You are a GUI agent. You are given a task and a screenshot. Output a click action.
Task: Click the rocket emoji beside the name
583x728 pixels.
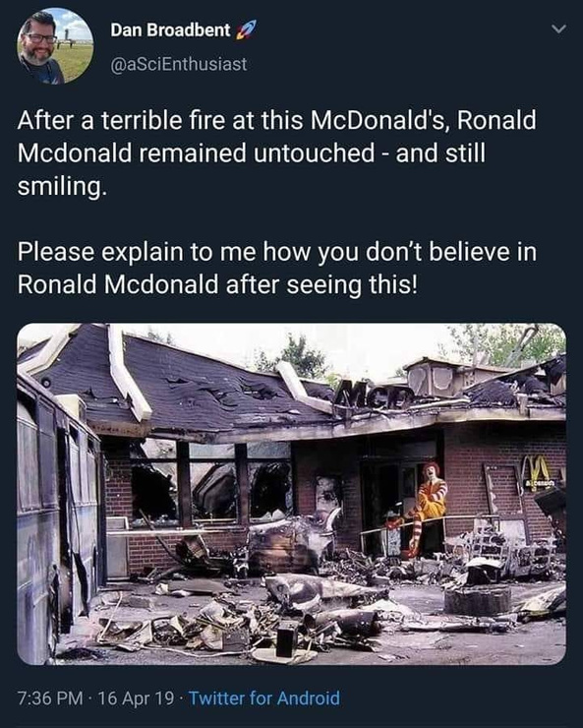click(x=246, y=31)
